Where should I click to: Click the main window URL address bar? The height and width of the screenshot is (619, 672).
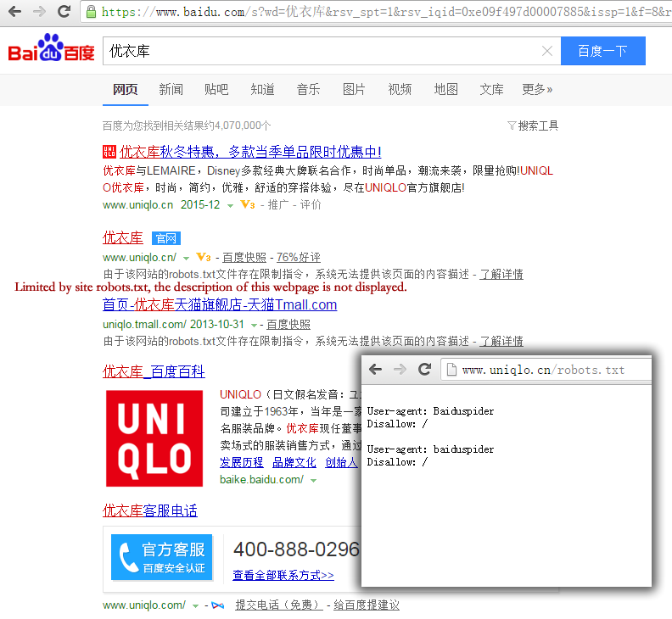tap(377, 12)
